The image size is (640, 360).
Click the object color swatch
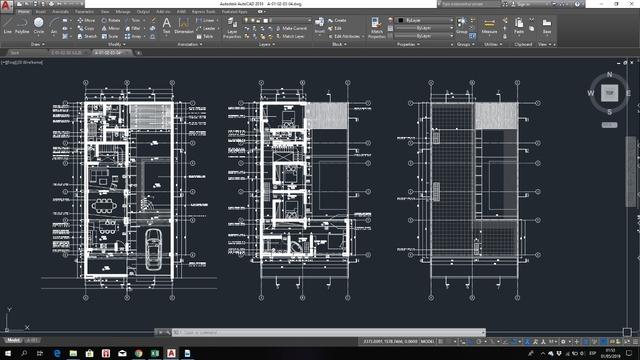pos(401,20)
